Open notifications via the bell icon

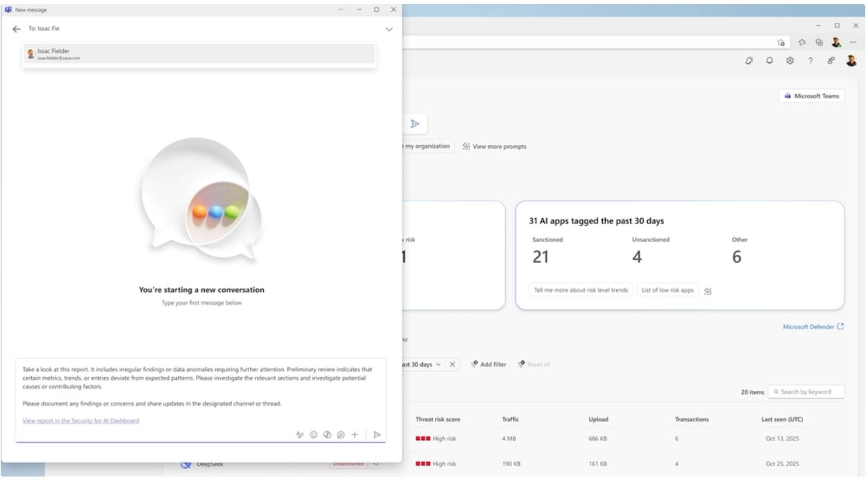coord(770,61)
